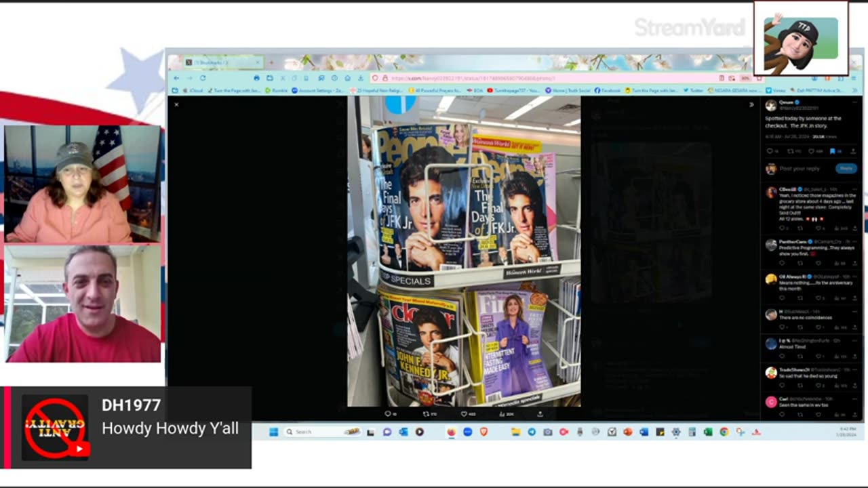This screenshot has height=488, width=868.
Task: Open PantherCans profile avatar
Action: [x=771, y=245]
